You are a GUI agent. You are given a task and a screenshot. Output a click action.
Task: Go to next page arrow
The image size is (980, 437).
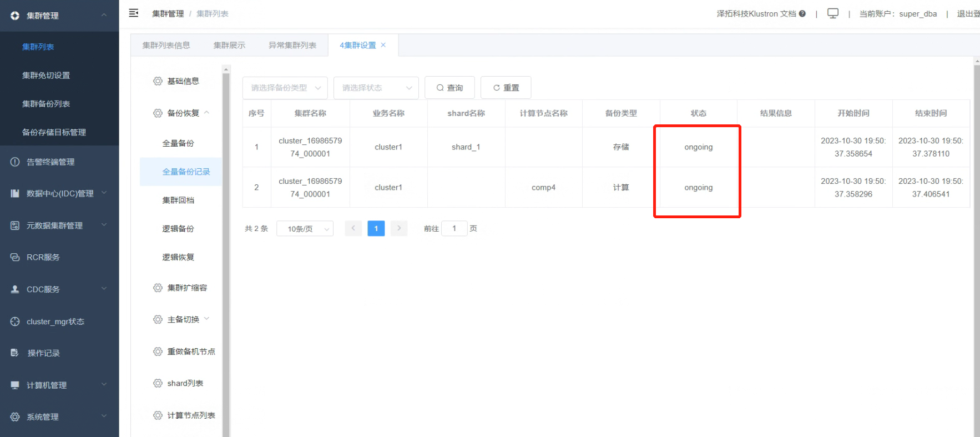(x=399, y=228)
